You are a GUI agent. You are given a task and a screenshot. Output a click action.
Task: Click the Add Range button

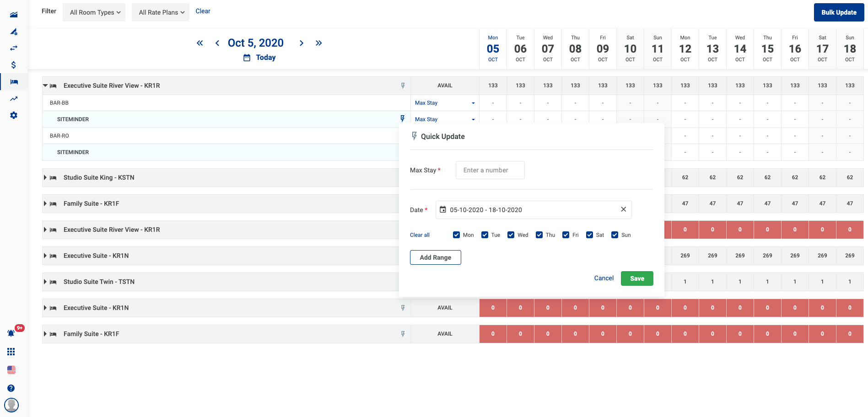(435, 257)
